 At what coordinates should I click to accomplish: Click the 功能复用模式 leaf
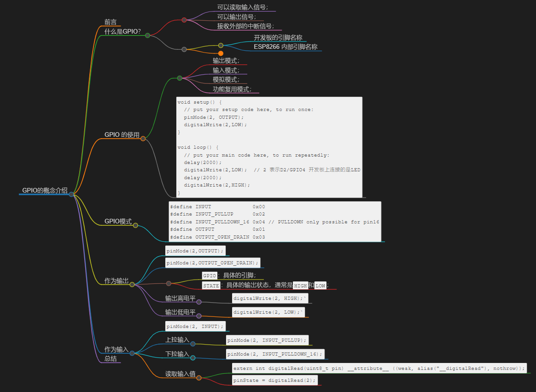pyautogui.click(x=232, y=89)
